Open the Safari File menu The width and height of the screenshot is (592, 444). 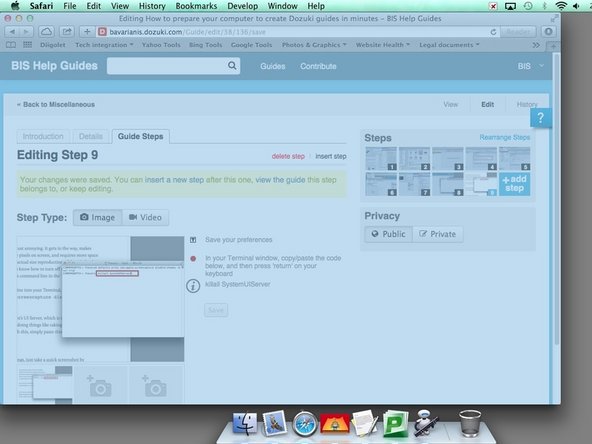(69, 6)
